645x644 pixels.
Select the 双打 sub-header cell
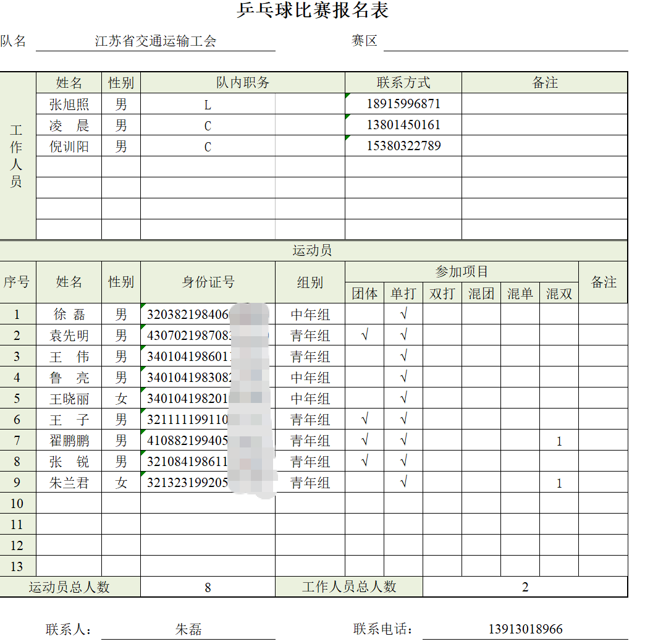pyautogui.click(x=442, y=294)
